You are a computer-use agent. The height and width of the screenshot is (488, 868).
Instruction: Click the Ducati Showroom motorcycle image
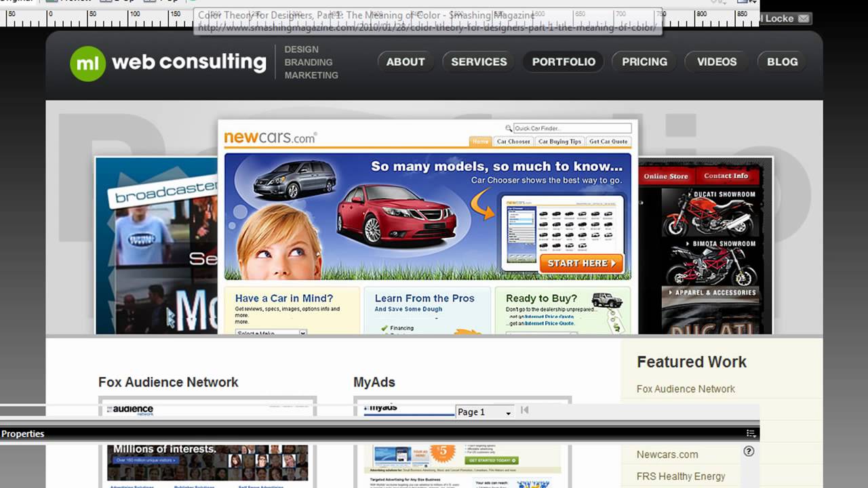[710, 212]
